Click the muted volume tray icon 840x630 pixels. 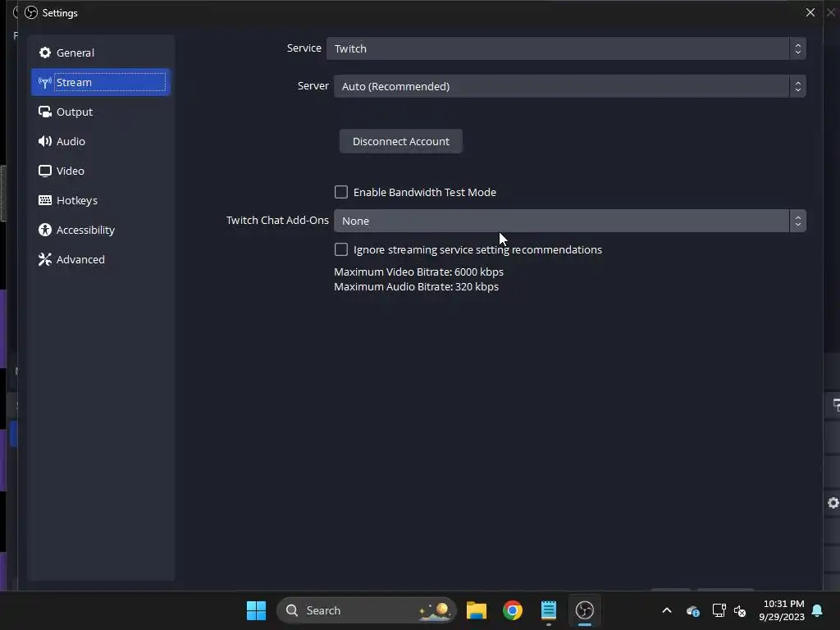click(x=740, y=610)
